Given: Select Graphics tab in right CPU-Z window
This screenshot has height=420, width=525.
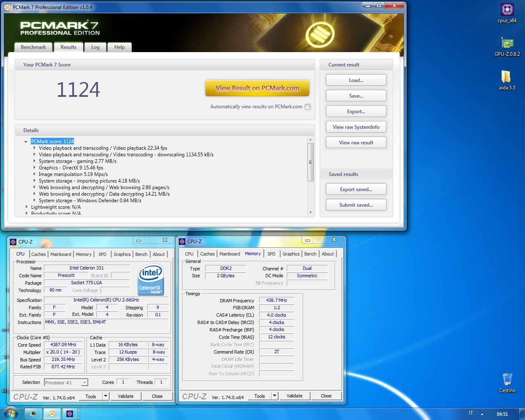Looking at the screenshot, I should click(x=291, y=254).
